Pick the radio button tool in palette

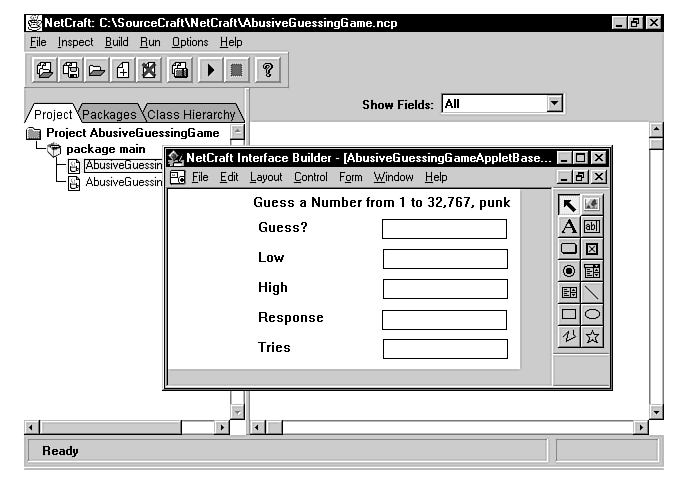coord(569,270)
